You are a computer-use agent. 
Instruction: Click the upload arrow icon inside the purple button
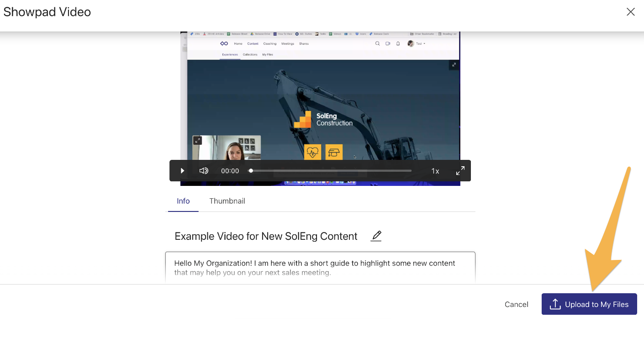click(x=555, y=304)
